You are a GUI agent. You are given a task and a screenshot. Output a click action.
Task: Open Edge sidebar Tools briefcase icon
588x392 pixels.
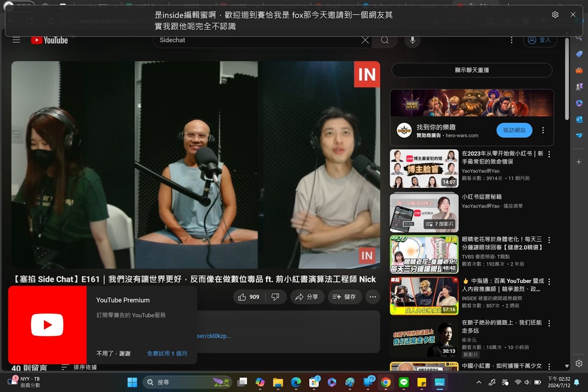pos(579,70)
